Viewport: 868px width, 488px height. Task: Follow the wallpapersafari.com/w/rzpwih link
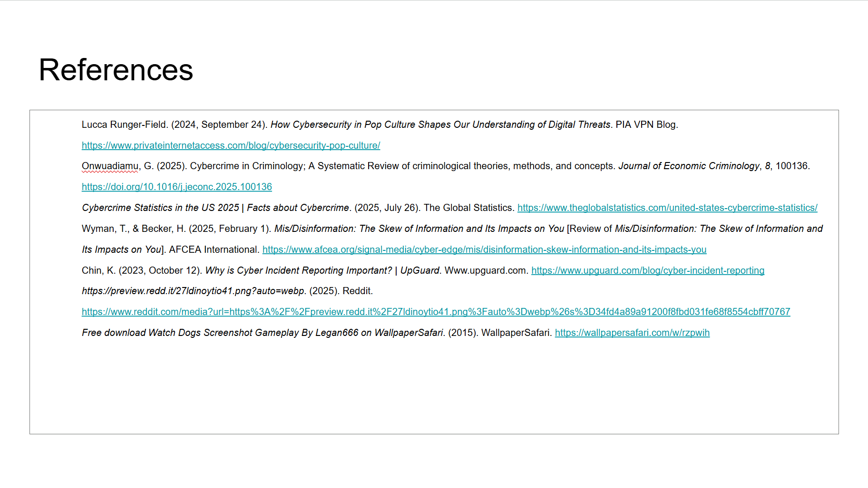click(x=632, y=333)
